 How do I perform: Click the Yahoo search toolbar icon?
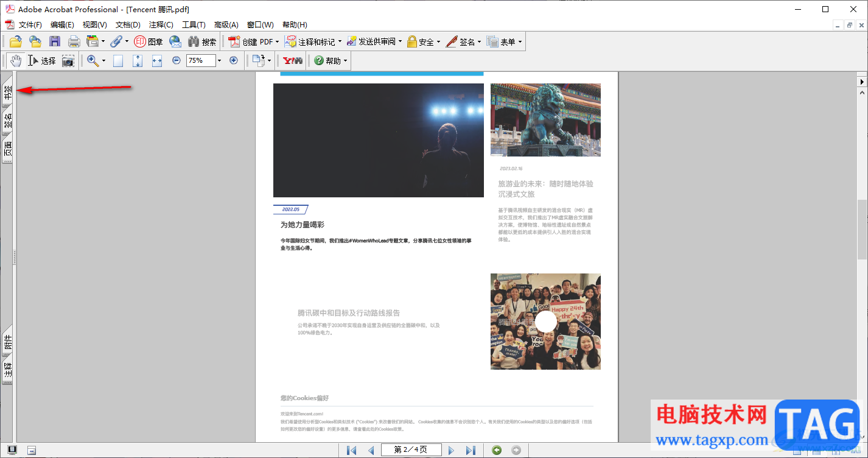[x=293, y=60]
